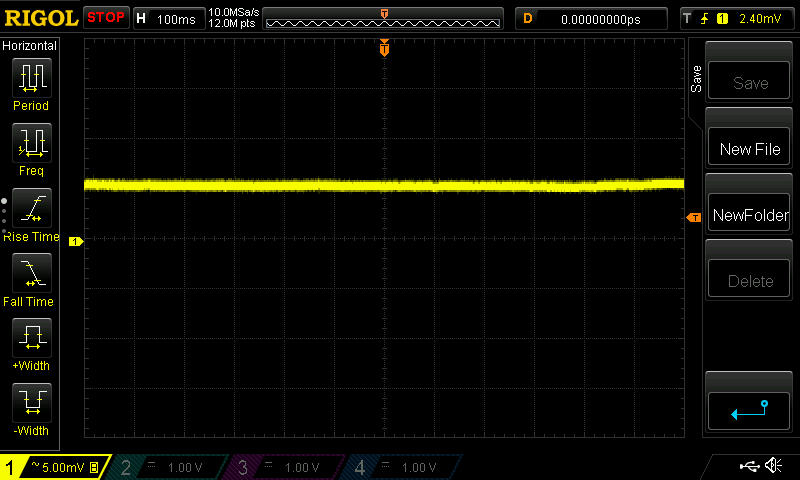Viewport: 800px width, 480px height.
Task: Click the AC coupling symbol on channel 1
Action: point(35,465)
